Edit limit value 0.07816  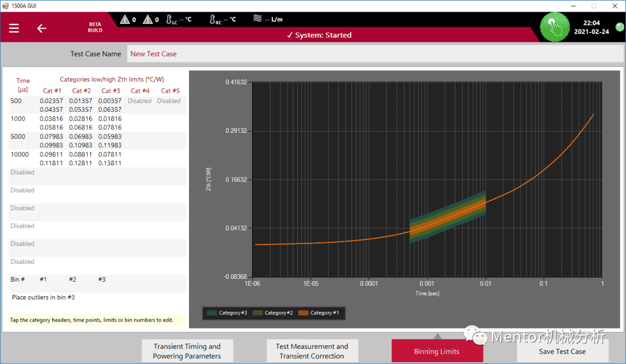pos(110,128)
